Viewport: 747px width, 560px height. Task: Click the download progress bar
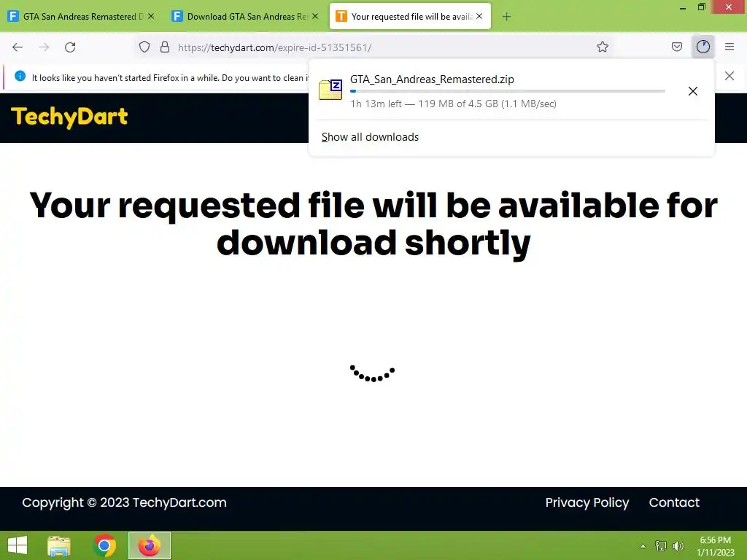coord(508,91)
